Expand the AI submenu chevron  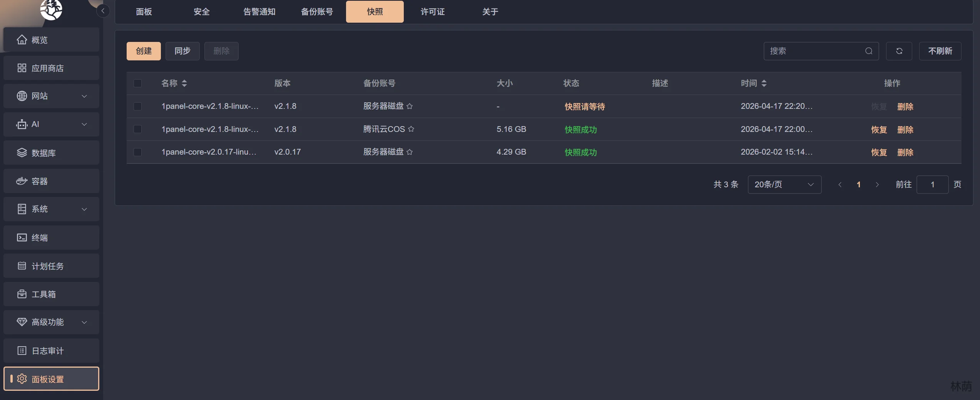click(84, 124)
